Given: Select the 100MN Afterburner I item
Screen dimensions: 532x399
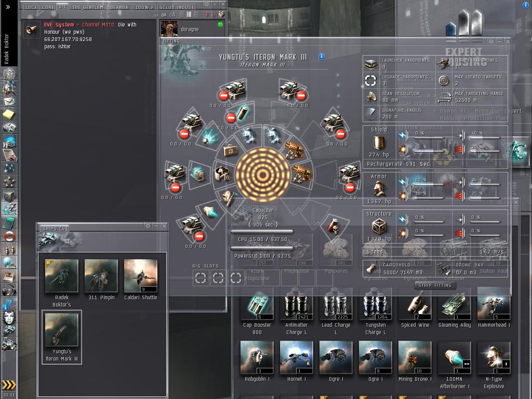Looking at the screenshot, I should (454, 365).
